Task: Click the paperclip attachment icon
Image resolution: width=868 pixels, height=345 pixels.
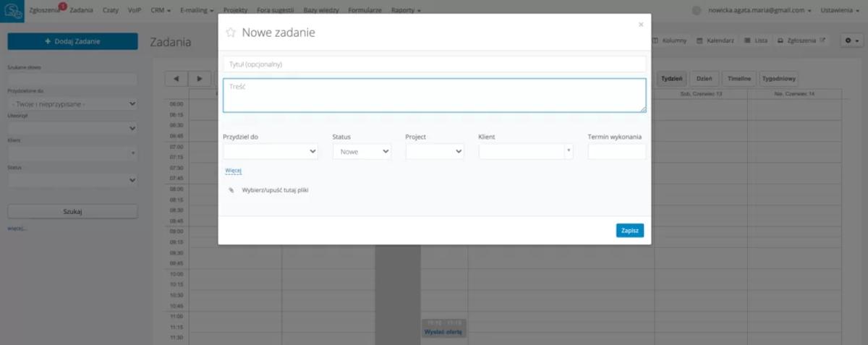Action: (231, 190)
